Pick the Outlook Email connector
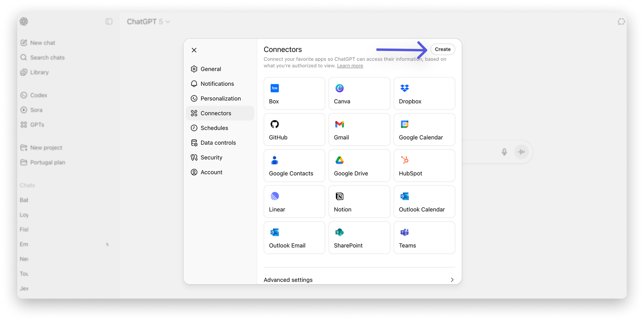Viewport: 644px width, 321px height. 294,238
